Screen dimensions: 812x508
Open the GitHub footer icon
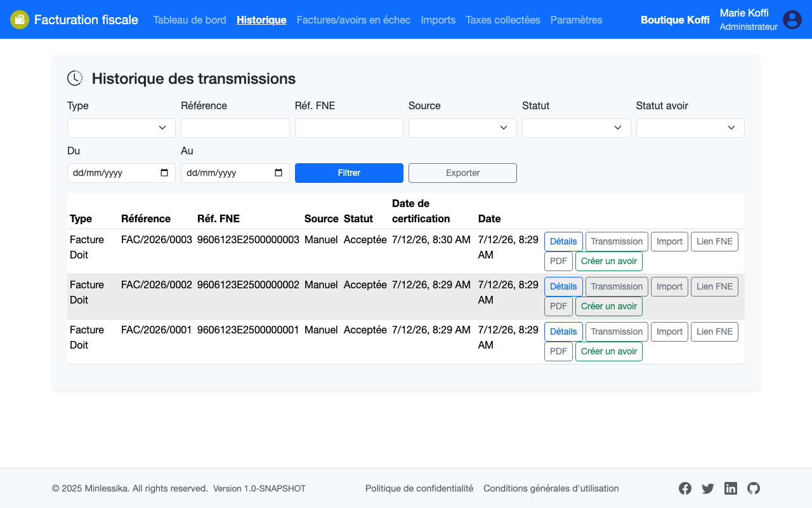point(754,488)
